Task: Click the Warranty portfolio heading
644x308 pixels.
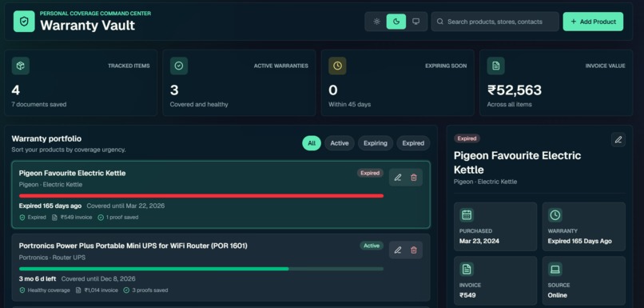Action: tap(46, 138)
